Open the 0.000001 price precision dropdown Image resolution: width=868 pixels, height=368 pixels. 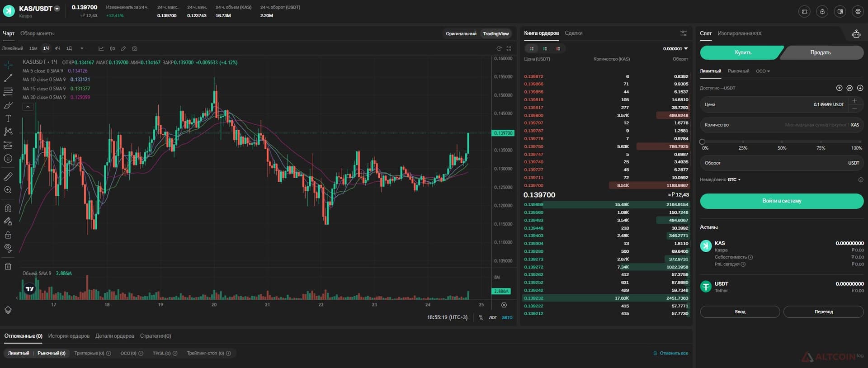coord(675,49)
